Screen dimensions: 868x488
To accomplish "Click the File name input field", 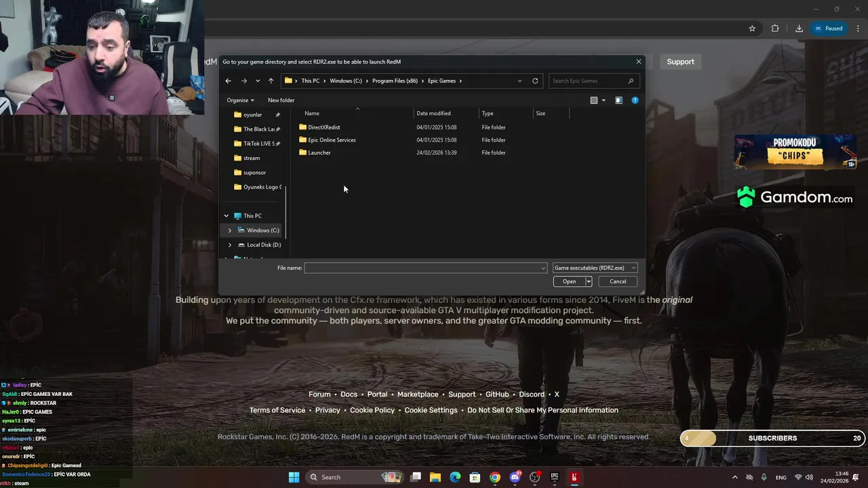I will click(x=422, y=268).
